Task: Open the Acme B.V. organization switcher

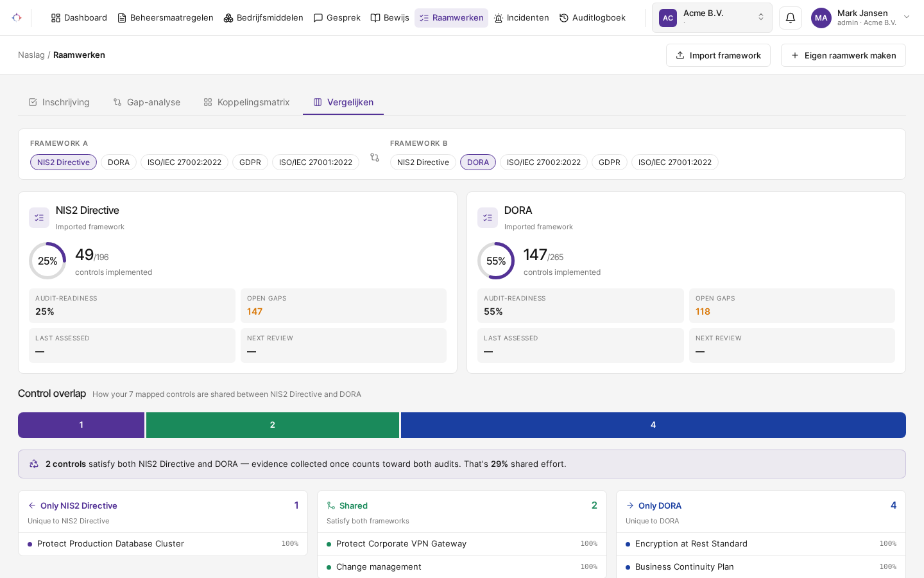Action: (x=712, y=18)
